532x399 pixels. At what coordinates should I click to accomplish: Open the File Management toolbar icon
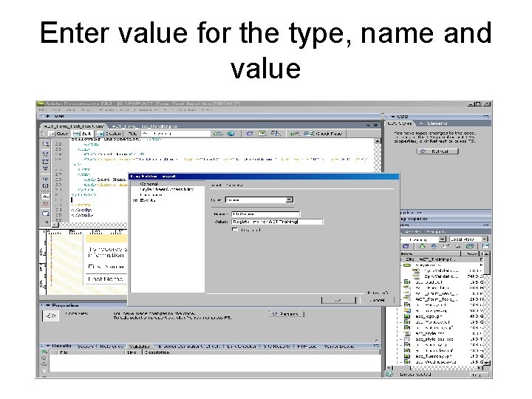coord(217,134)
